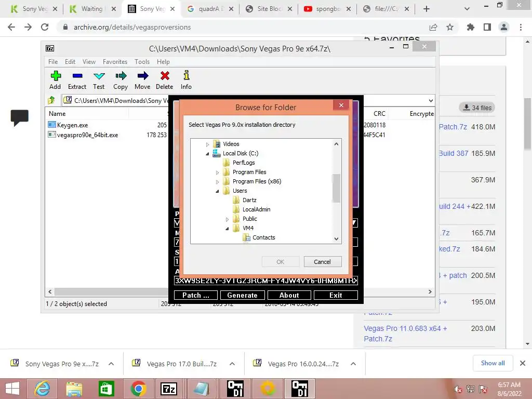This screenshot has width=532, height=399.
Task: Open the Edit menu in 7-Zip
Action: [70, 62]
